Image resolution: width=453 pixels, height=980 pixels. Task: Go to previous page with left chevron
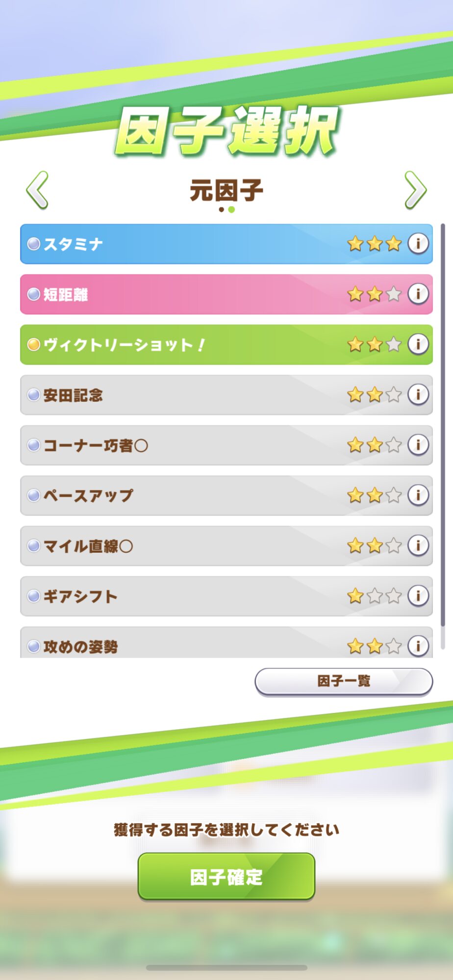pyautogui.click(x=37, y=190)
